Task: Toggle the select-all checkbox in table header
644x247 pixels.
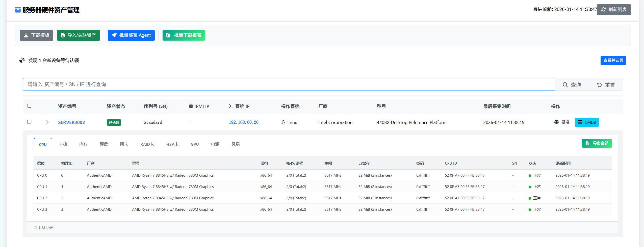Action: [x=29, y=106]
